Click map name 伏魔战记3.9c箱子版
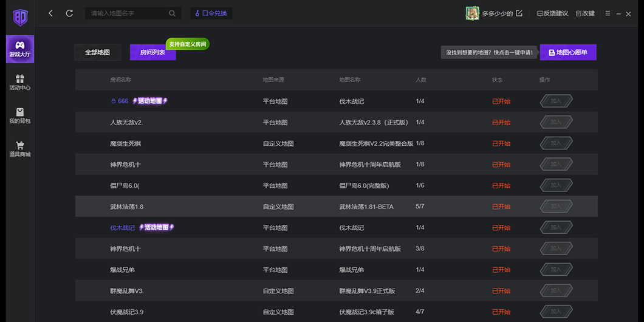This screenshot has height=322, width=644. (x=367, y=312)
